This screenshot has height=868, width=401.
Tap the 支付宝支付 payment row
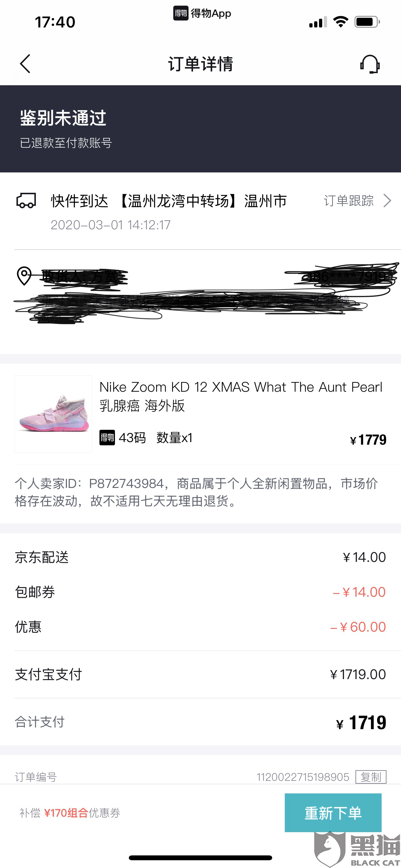[x=200, y=674]
